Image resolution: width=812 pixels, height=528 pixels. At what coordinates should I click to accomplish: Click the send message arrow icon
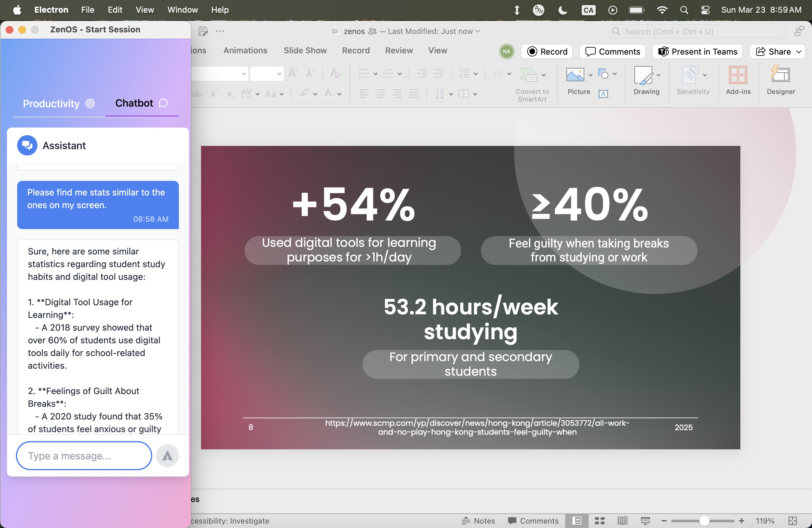[167, 456]
